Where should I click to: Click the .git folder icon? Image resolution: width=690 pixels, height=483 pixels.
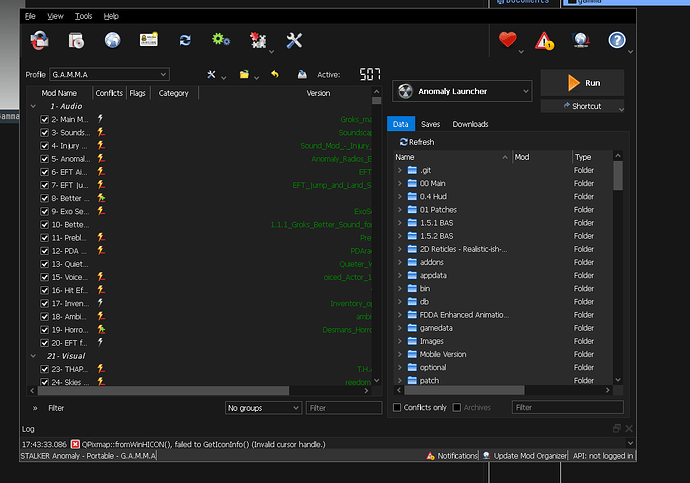click(412, 170)
